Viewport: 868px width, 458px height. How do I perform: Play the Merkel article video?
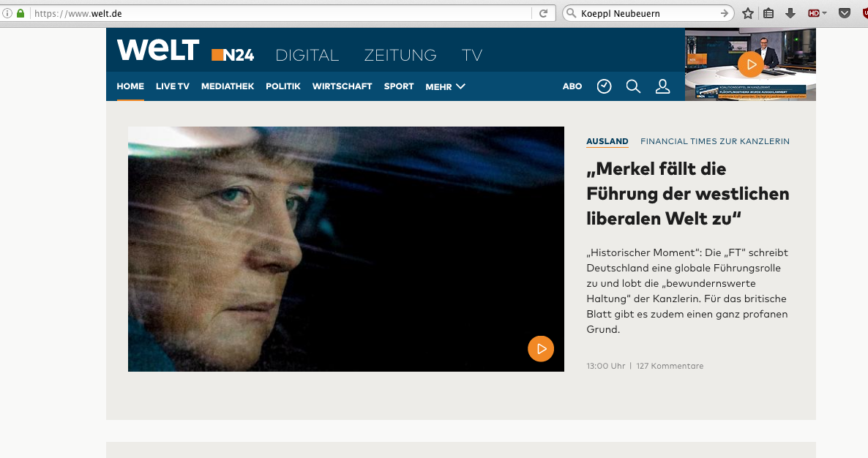(541, 349)
